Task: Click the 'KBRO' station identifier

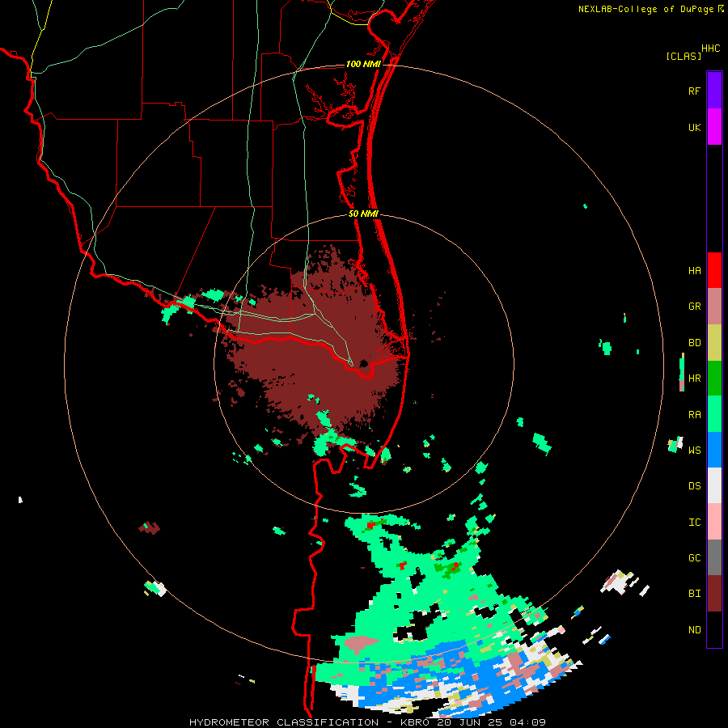Action: (x=415, y=722)
